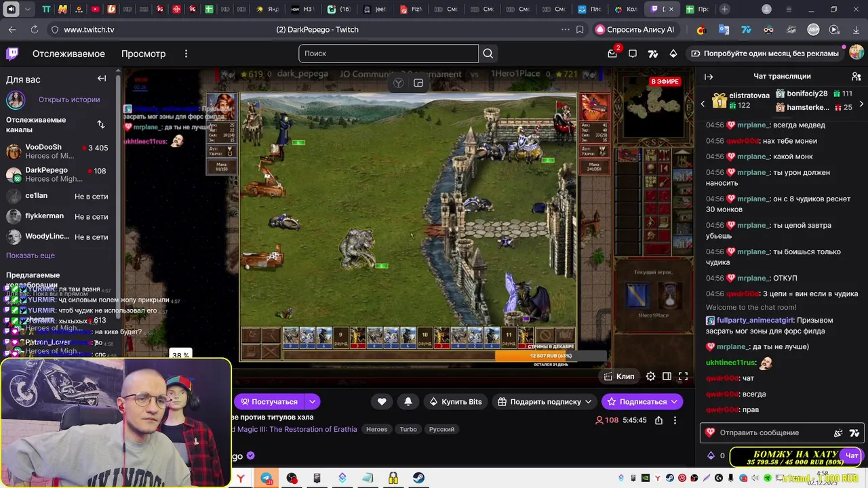Expand Подарить подписку dropdown
Viewport: 868px width, 488px height.
pyautogui.click(x=588, y=402)
